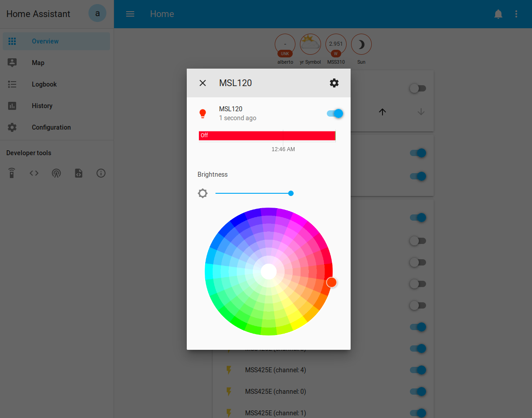Adjust the Brightness slider handle
Viewport: 532px width, 418px height.
[291, 193]
